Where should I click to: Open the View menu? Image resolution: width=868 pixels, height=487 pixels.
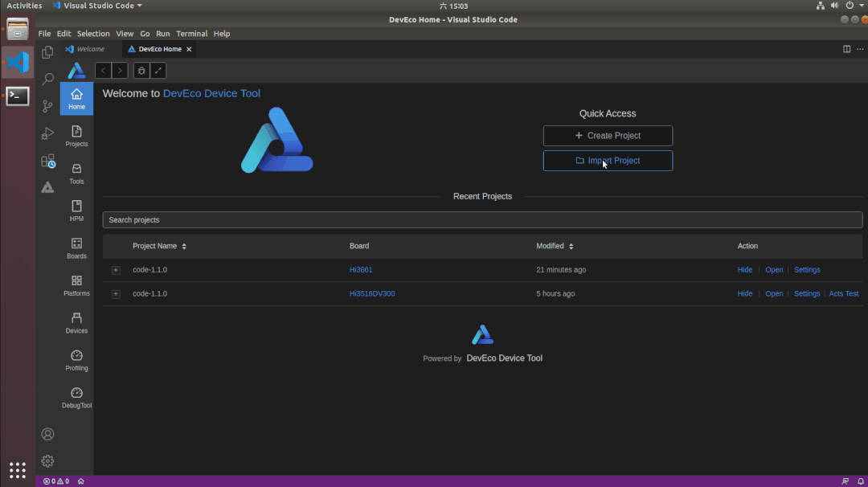125,34
